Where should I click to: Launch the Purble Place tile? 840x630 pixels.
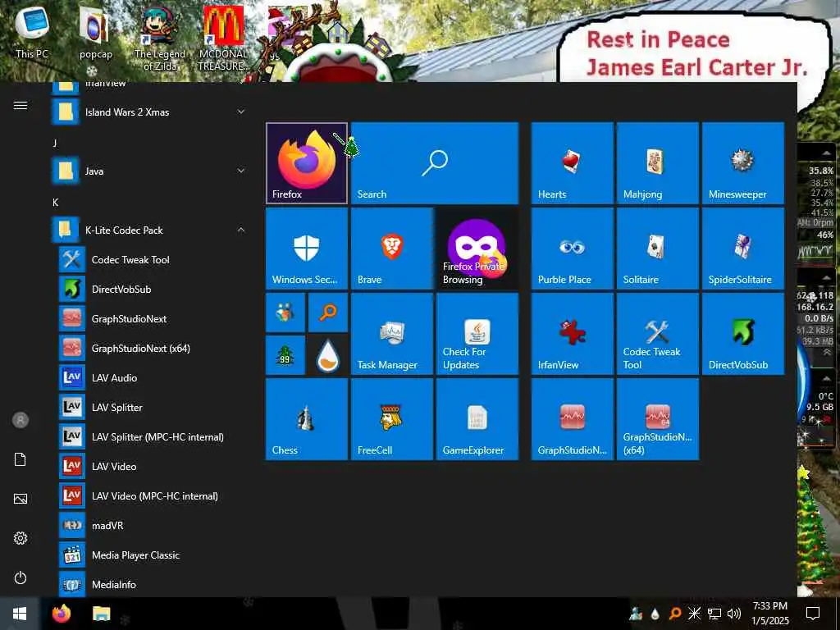pyautogui.click(x=572, y=249)
